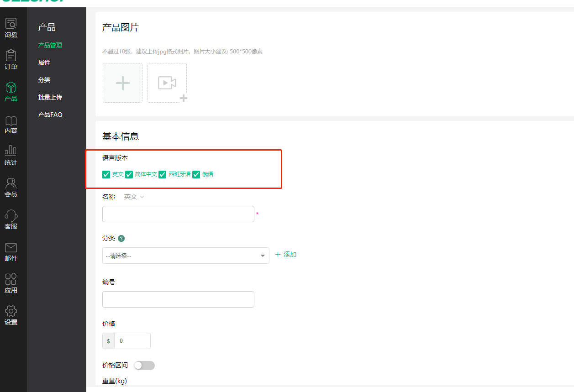Viewport: 574px width, 392px height.
Task: Open the 分类 --请选择-- dropdown
Action: click(185, 256)
